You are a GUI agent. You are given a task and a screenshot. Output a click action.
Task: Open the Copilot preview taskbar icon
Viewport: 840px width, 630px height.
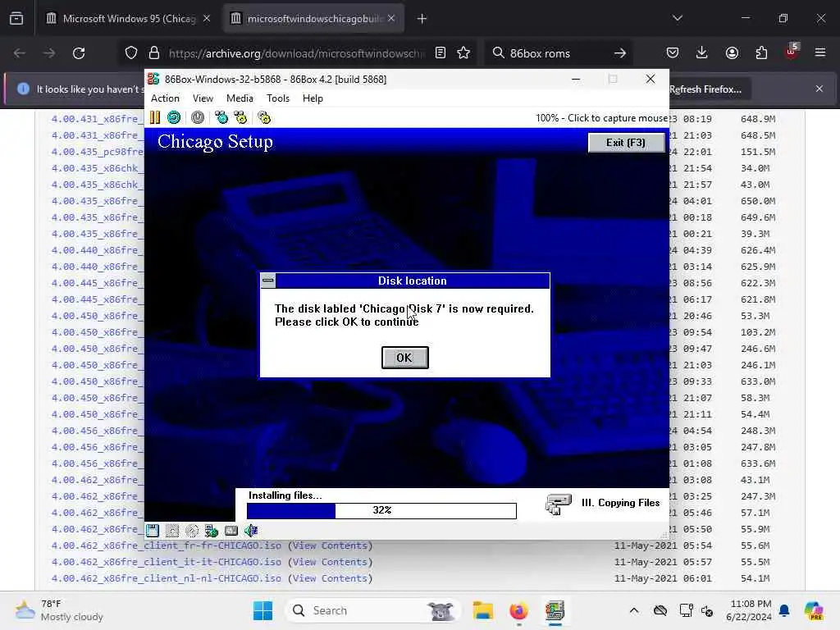coord(813,610)
